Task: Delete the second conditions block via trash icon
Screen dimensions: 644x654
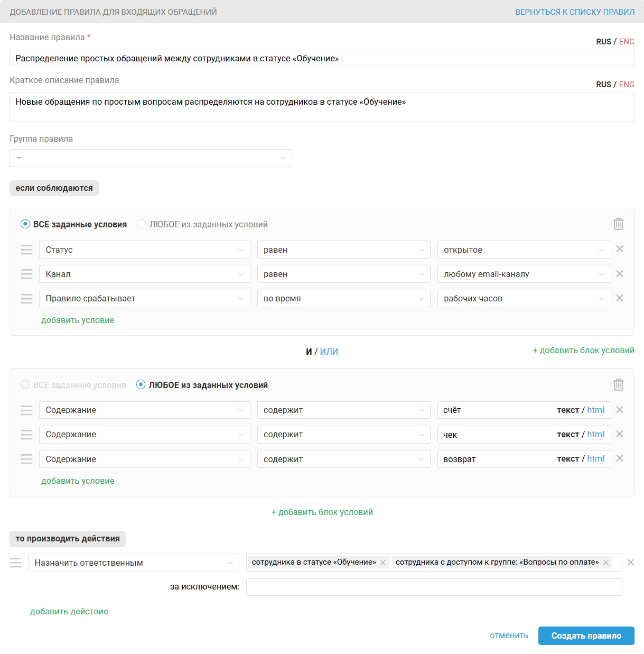Action: tap(618, 385)
